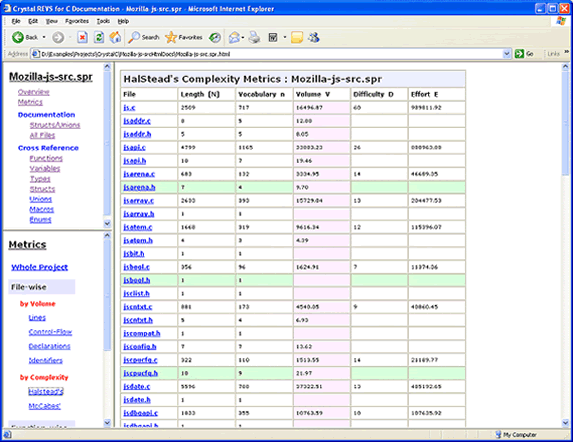573x442 pixels.
Task: Open the Identifiers volume link
Action: pyautogui.click(x=45, y=360)
